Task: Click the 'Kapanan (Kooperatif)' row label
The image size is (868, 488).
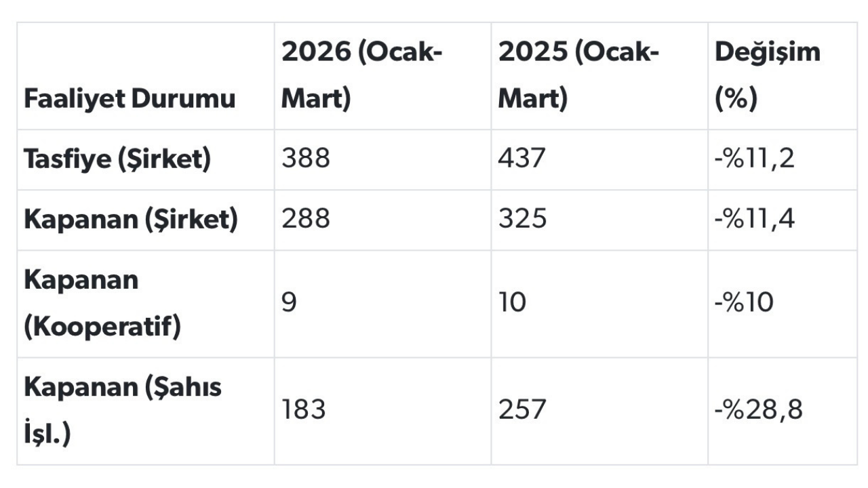Action: (x=102, y=303)
